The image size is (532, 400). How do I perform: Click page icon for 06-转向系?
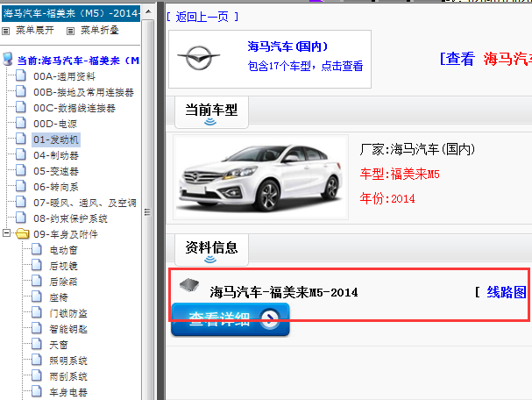[21, 186]
